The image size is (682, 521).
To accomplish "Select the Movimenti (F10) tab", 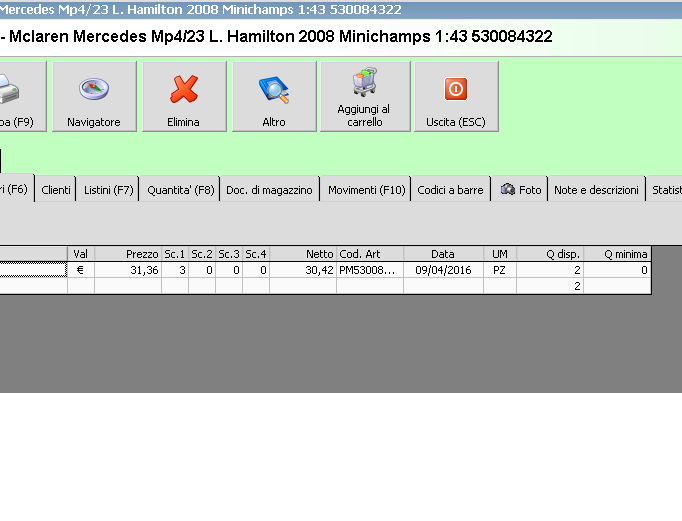I will (366, 190).
